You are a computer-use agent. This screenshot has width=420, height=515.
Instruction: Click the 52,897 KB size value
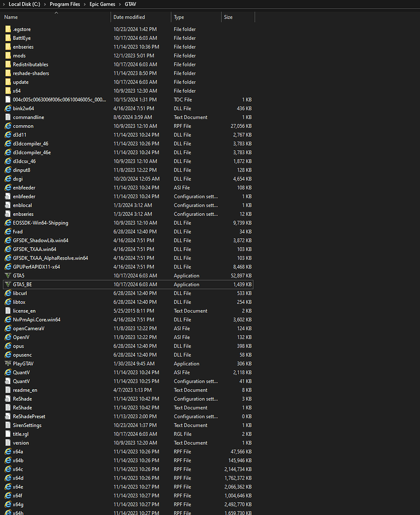[x=241, y=276]
